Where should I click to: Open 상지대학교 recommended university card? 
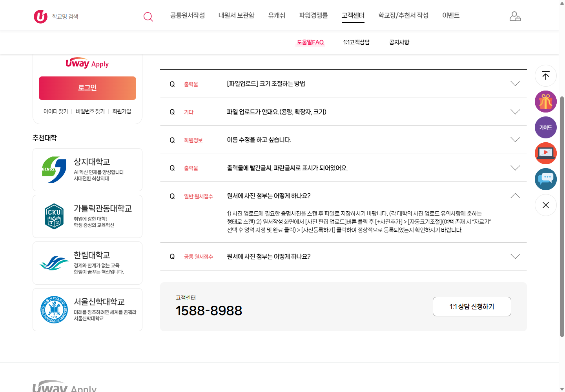click(87, 170)
